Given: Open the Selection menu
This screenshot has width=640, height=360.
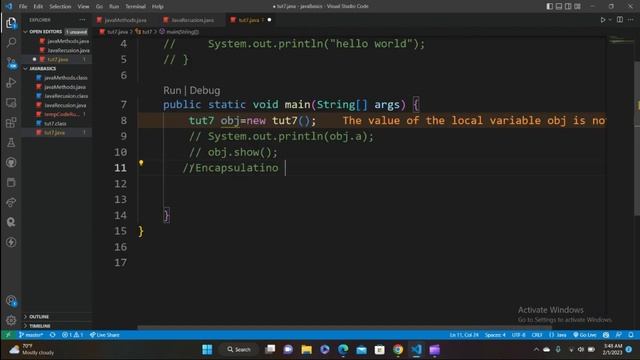Looking at the screenshot, I should [x=60, y=7].
